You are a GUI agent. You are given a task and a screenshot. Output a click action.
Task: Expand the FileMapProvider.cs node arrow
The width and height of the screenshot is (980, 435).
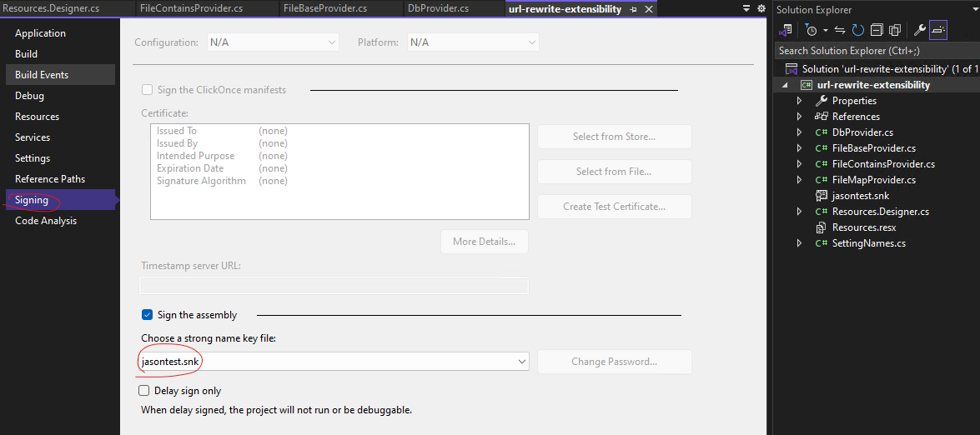799,180
